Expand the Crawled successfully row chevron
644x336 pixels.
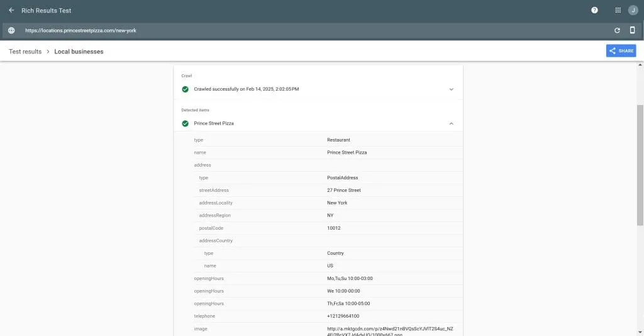tap(451, 89)
